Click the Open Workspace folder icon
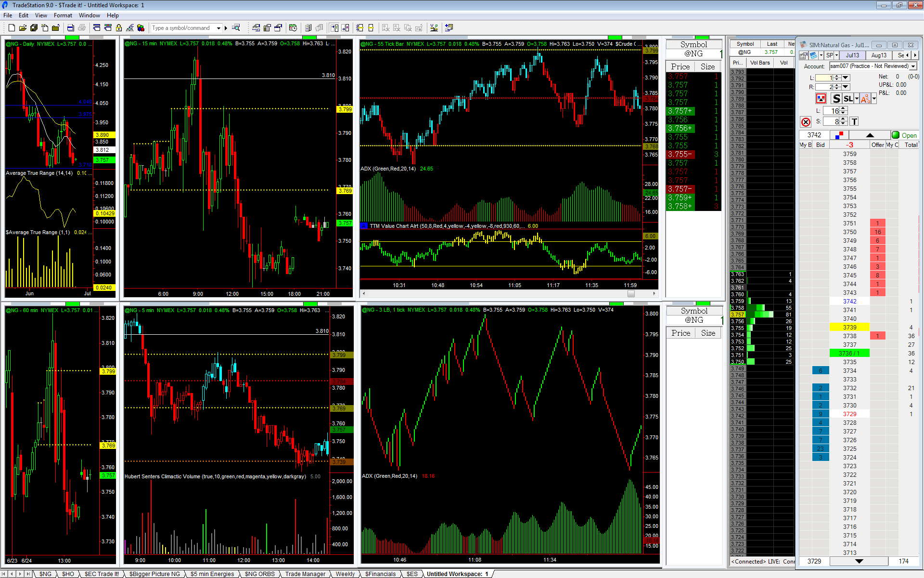Viewport: 924px width, 578px height. tap(23, 28)
